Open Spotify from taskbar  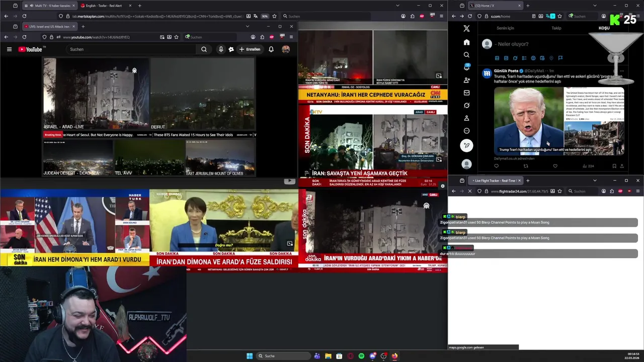[361, 356]
